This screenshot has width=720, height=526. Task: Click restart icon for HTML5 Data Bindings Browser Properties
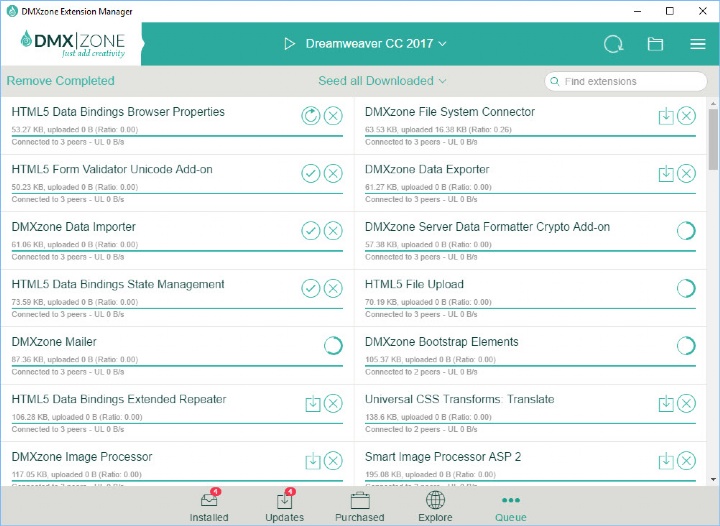310,116
